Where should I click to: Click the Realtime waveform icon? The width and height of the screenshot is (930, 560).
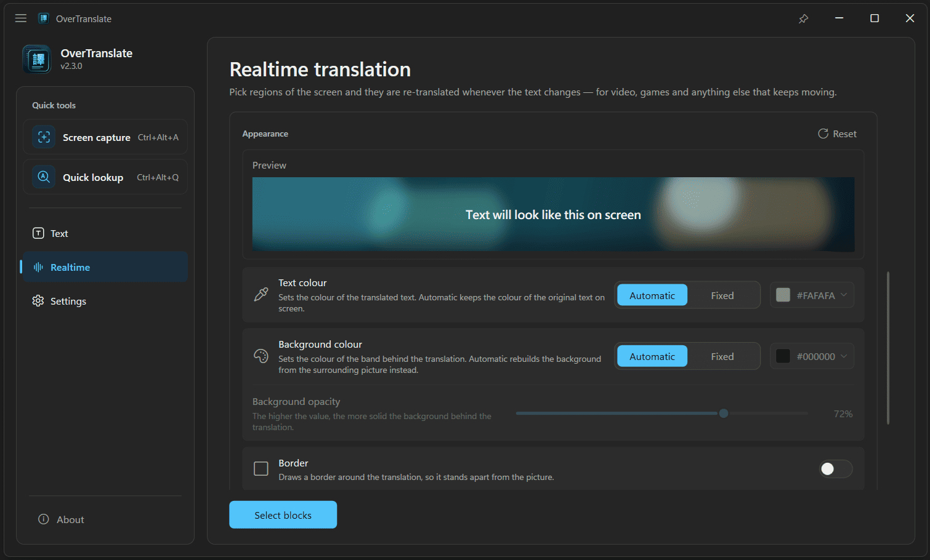click(38, 267)
